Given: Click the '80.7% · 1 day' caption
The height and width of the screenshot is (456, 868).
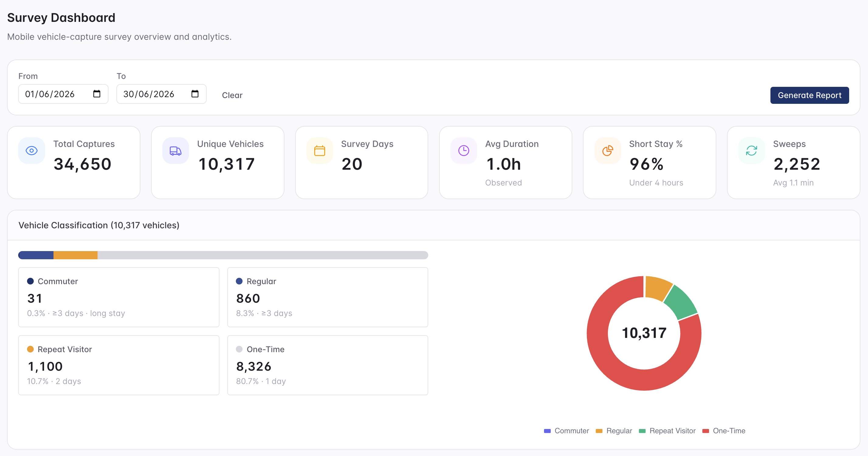Looking at the screenshot, I should click(x=261, y=381).
